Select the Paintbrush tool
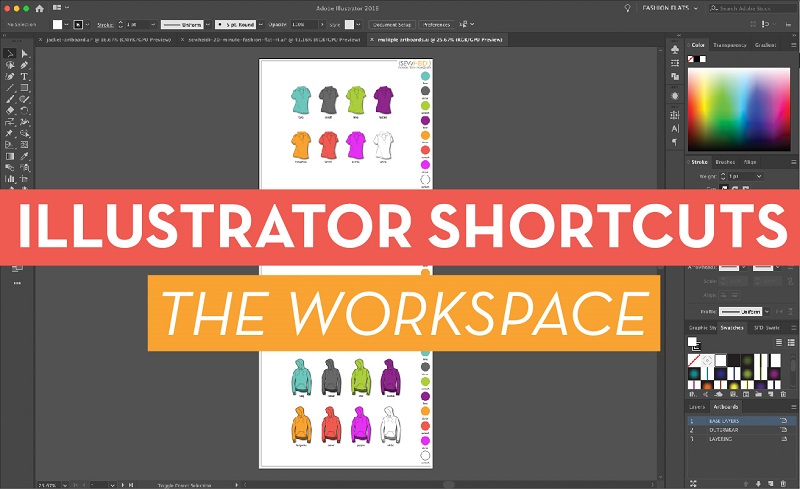 pyautogui.click(x=10, y=99)
